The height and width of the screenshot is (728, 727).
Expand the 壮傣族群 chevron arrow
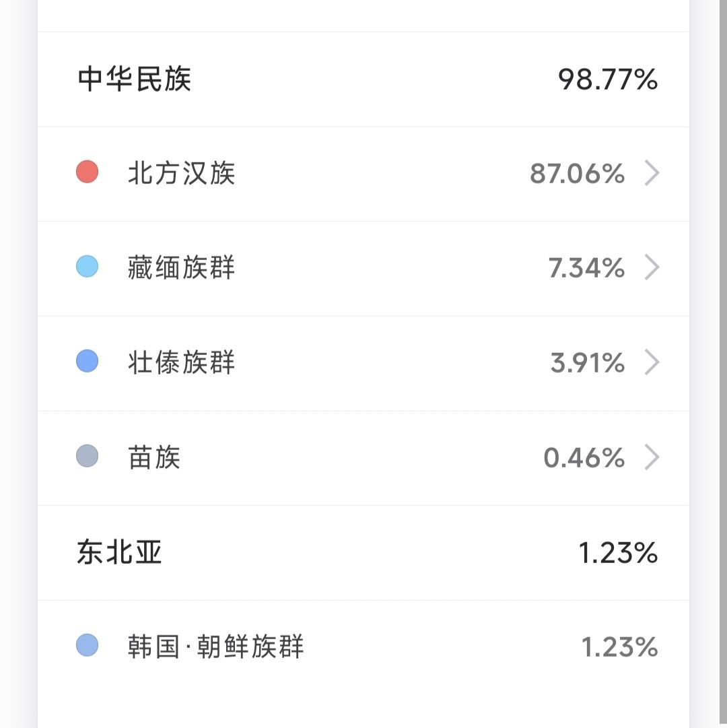tap(651, 363)
